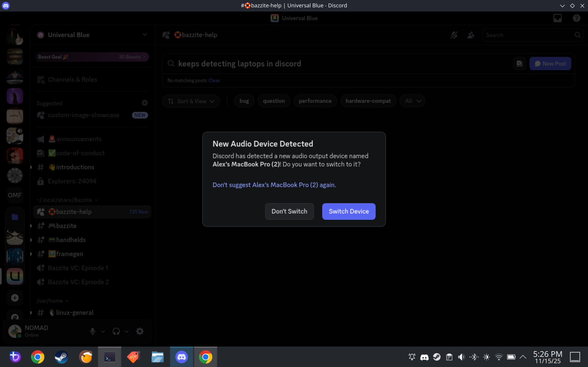Launch Steam from the taskbar
Viewport: 588px width, 367px height.
coord(61,357)
